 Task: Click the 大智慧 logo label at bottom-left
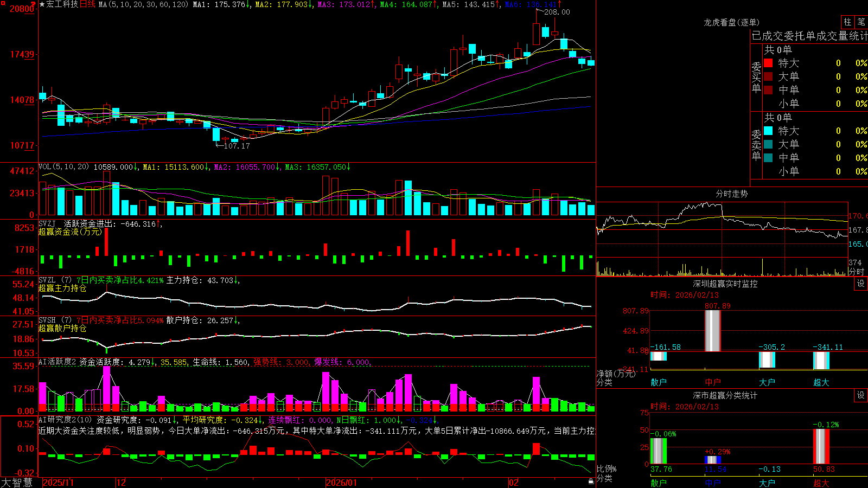[17, 483]
